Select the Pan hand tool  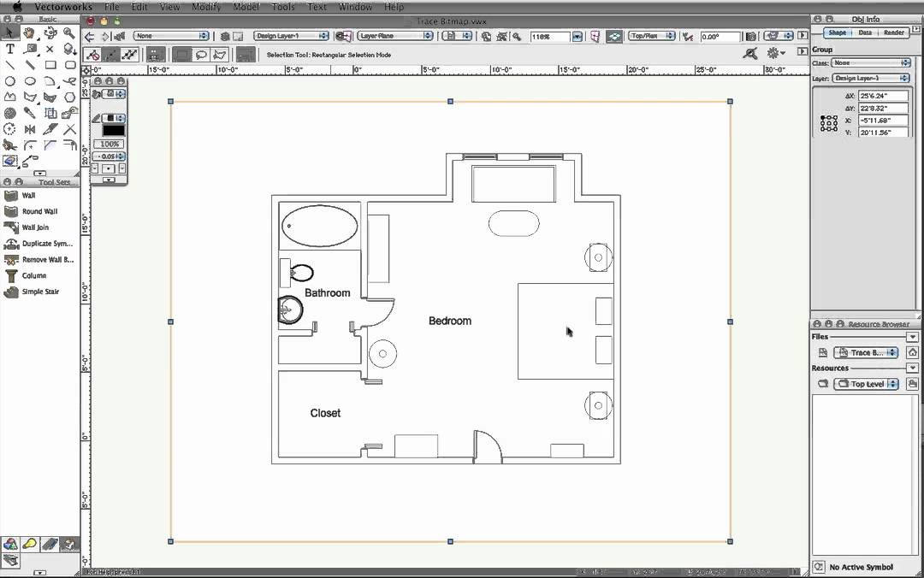pyautogui.click(x=29, y=33)
